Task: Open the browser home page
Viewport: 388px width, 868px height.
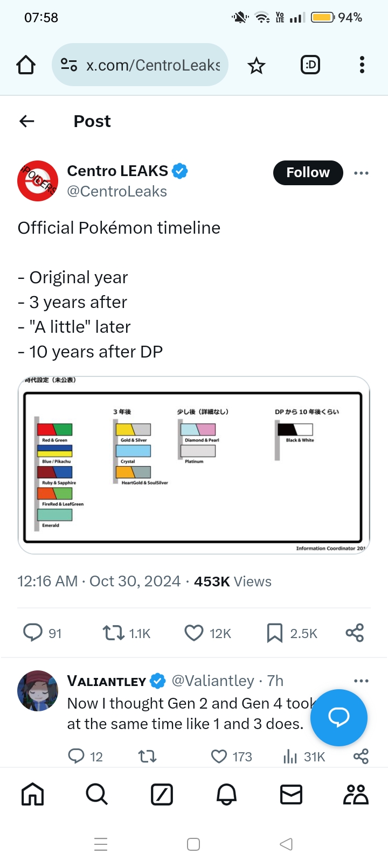Action: tap(26, 65)
